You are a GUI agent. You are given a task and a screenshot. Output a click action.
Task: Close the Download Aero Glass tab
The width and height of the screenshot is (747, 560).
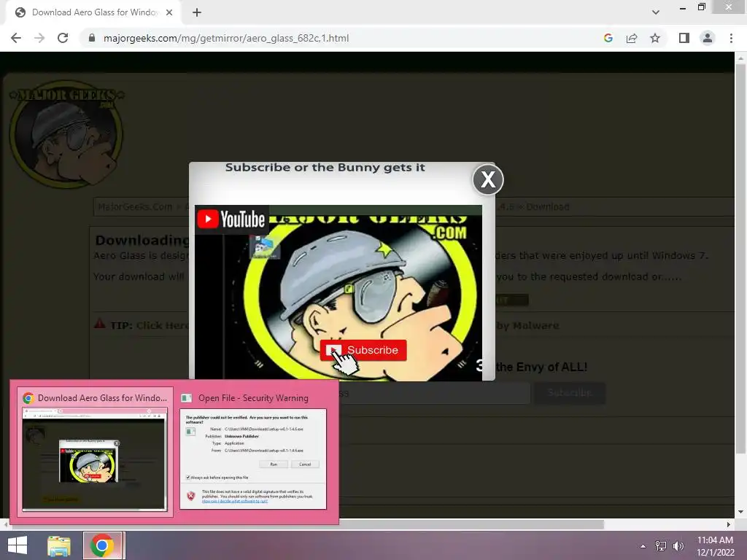pos(169,12)
